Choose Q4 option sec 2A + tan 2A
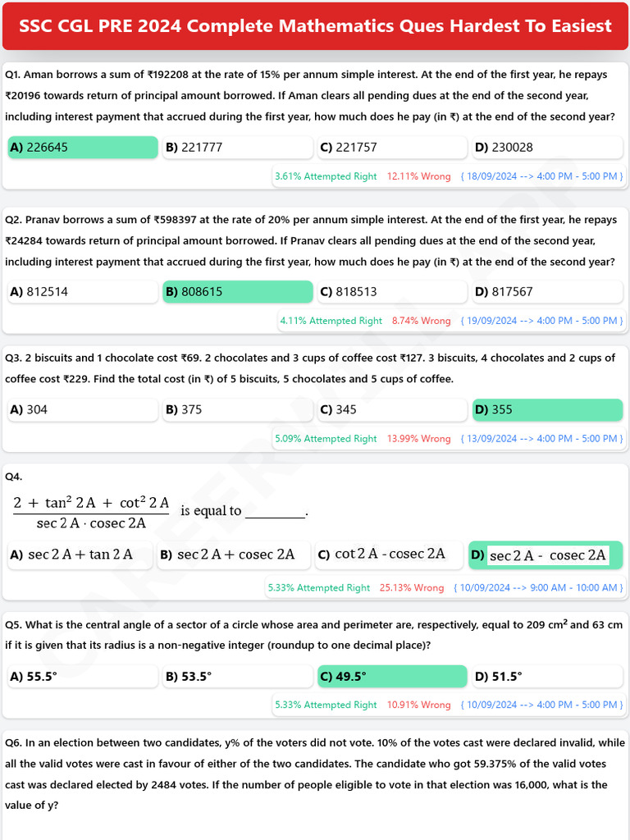The image size is (630, 840). click(82, 555)
